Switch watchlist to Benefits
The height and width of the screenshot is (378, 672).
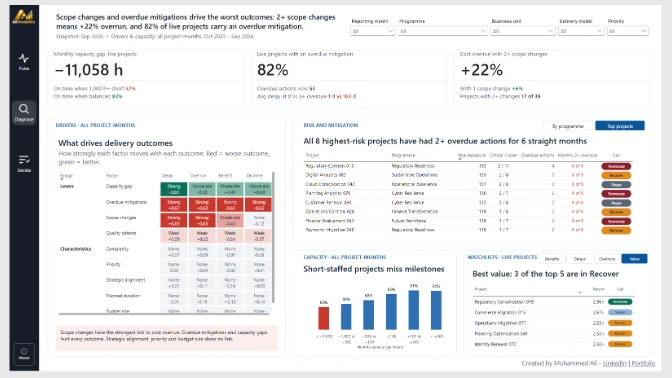[552, 259]
